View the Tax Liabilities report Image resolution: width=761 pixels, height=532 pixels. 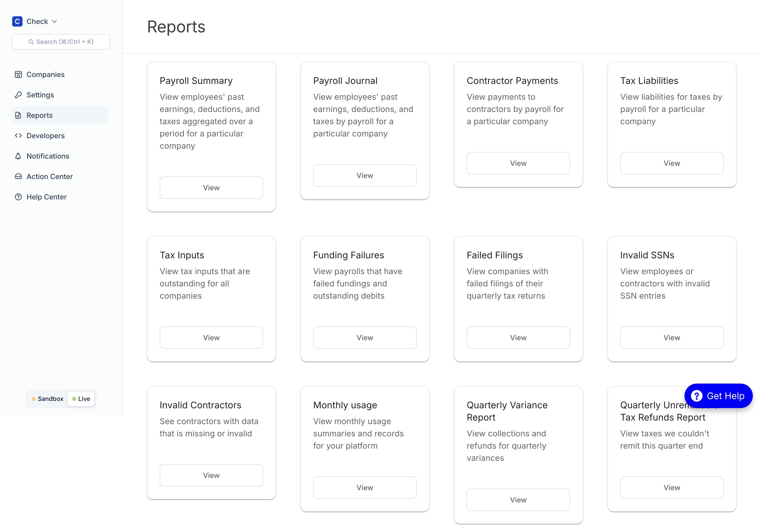point(671,163)
